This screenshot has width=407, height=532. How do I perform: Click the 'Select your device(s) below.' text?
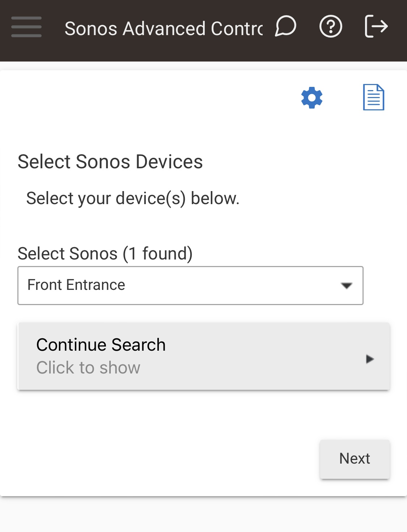[x=133, y=198]
